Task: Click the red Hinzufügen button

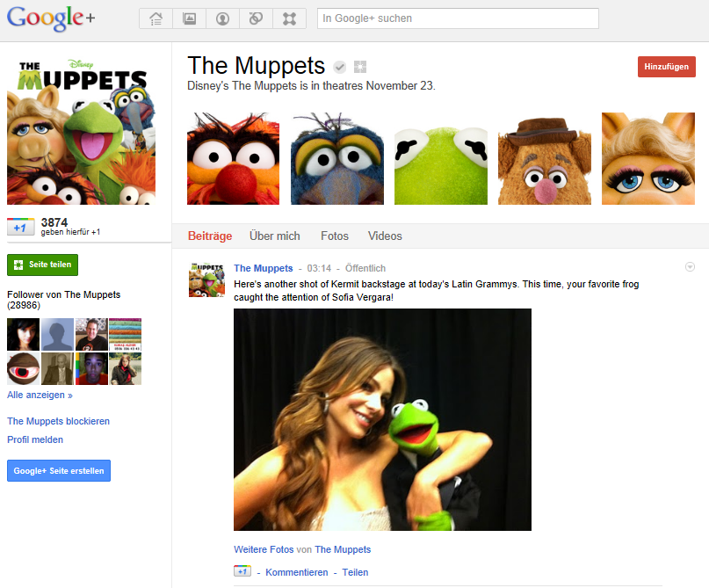Action: pos(667,67)
